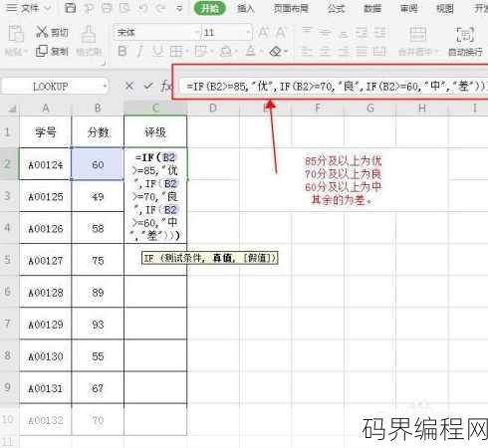
Task: Select cell B5 containing 75
Action: pyautogui.click(x=98, y=260)
